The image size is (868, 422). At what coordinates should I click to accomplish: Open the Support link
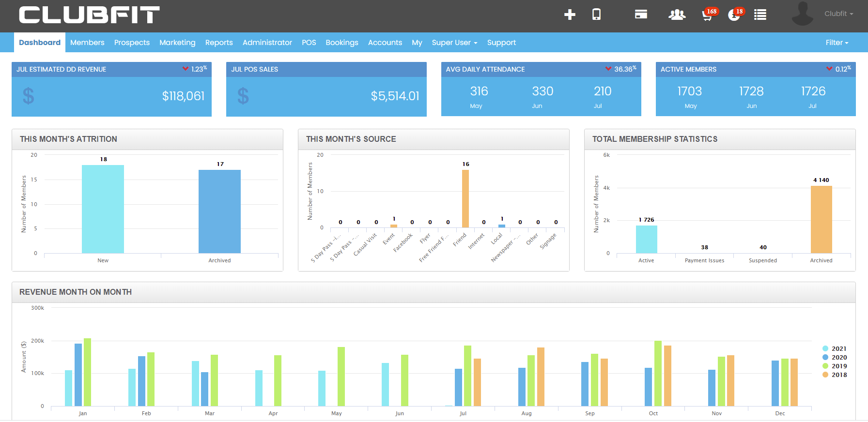[x=501, y=43]
